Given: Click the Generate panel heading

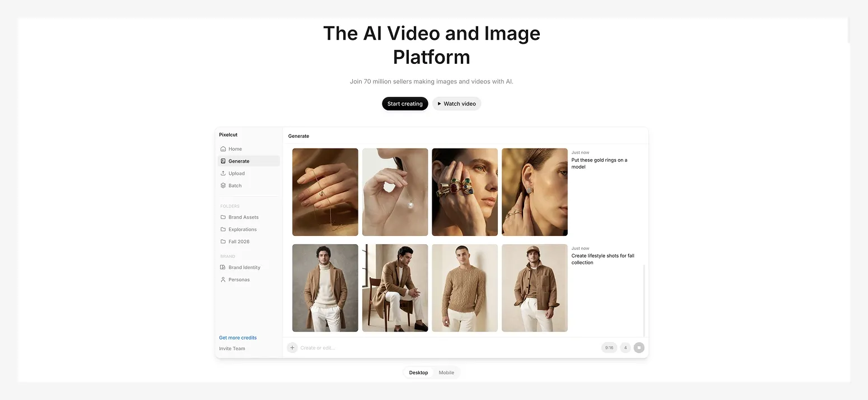Looking at the screenshot, I should pyautogui.click(x=298, y=136).
